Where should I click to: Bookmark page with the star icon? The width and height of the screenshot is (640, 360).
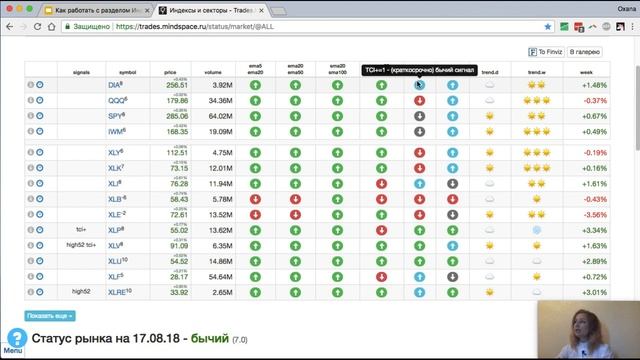[x=548, y=27]
